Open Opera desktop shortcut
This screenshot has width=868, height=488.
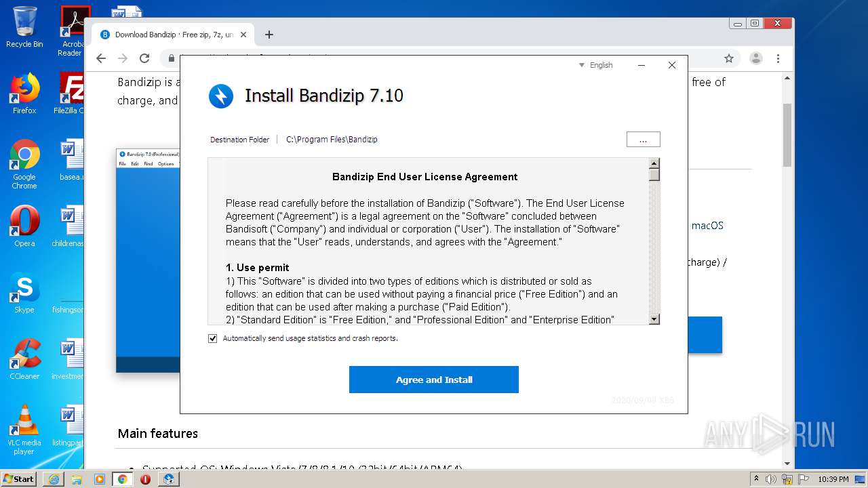(x=24, y=226)
